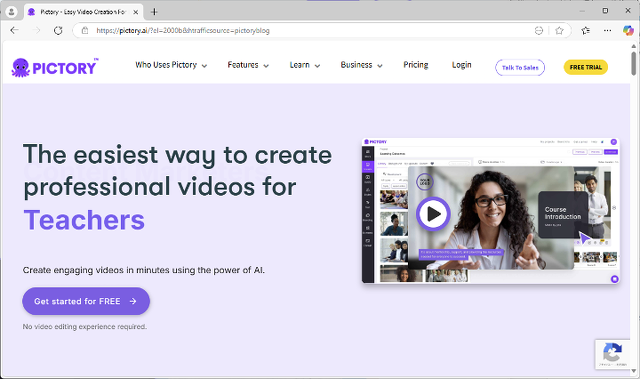640x379 pixels.
Task: Reload the current page
Action: (x=58, y=31)
